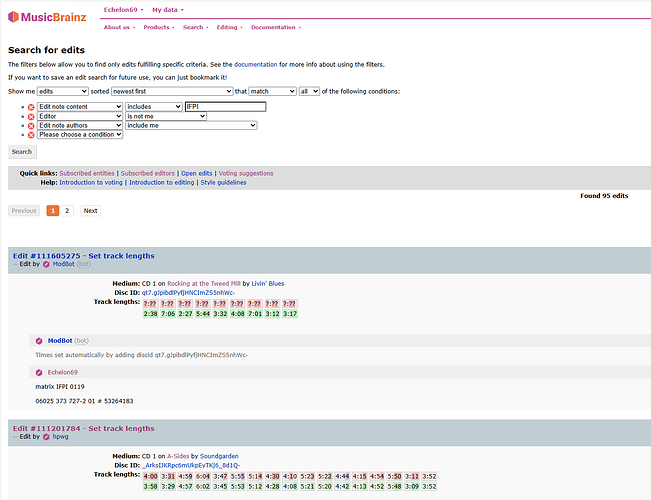Viewport: 651px width, 500px height.
Task: Click the 'Search for edits' heading
Action: [46, 50]
